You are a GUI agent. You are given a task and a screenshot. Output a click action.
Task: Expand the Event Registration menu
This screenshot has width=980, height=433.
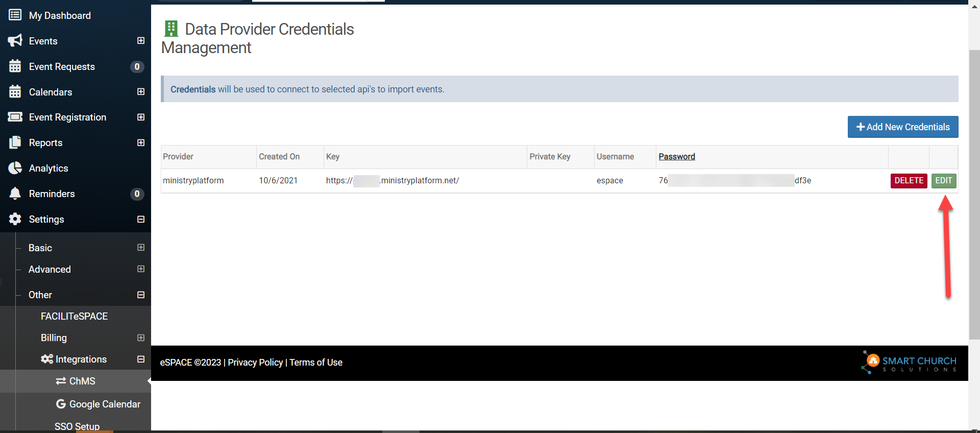[141, 117]
